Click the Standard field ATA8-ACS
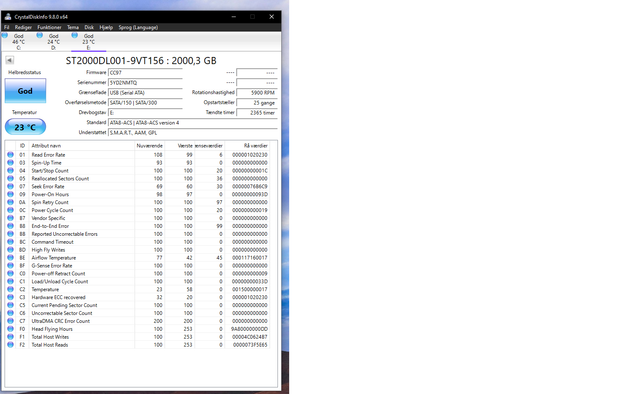 pos(193,123)
